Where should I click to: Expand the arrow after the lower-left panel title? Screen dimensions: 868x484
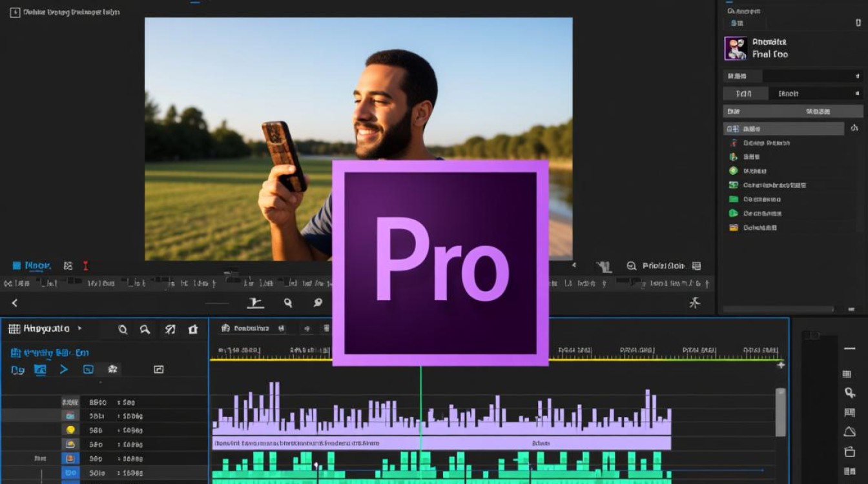tap(79, 328)
